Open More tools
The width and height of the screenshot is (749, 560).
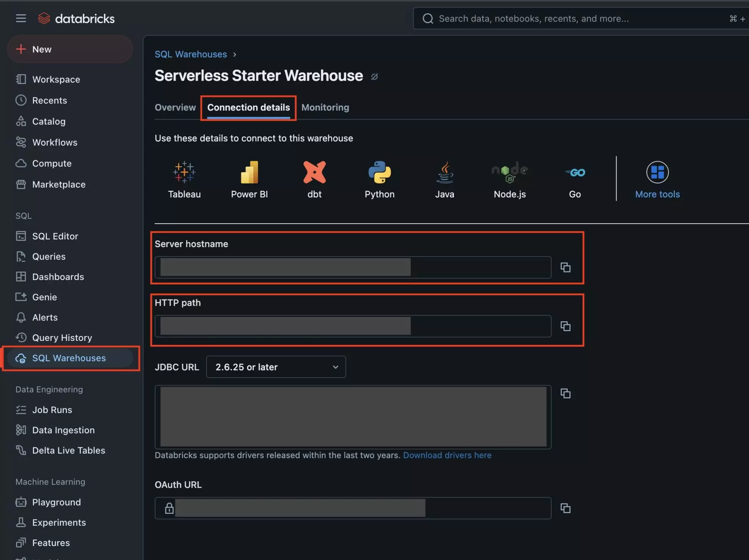[x=657, y=180]
